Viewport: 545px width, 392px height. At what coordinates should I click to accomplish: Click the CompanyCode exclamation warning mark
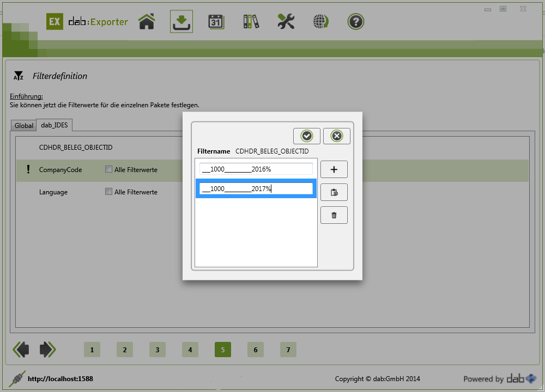point(28,169)
